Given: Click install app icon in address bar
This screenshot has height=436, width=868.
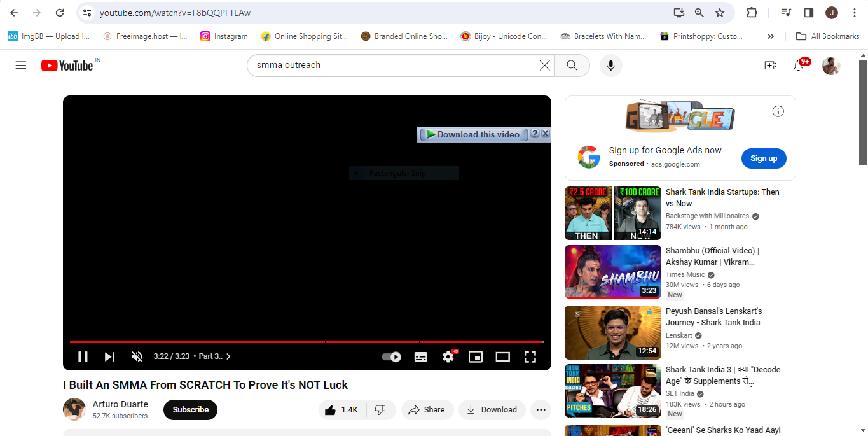Looking at the screenshot, I should pyautogui.click(x=679, y=13).
